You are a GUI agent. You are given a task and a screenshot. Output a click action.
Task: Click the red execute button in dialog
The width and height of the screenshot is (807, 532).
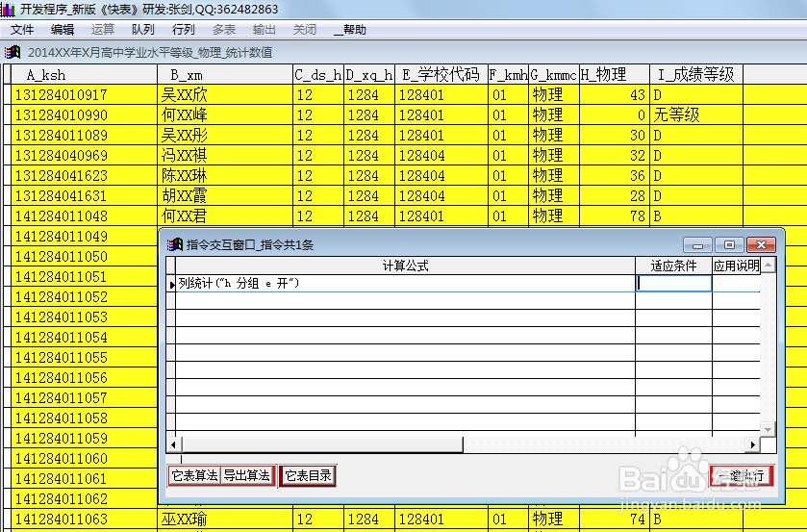[742, 476]
